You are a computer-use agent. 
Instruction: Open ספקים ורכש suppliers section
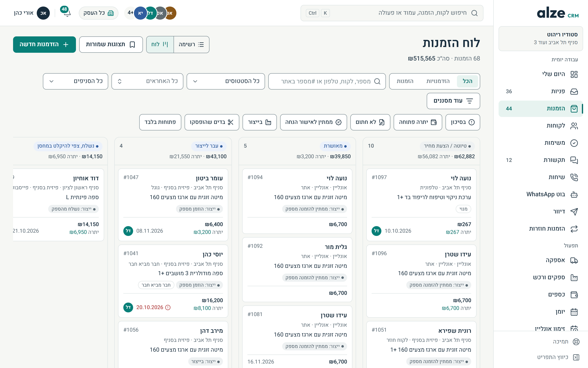point(540,277)
